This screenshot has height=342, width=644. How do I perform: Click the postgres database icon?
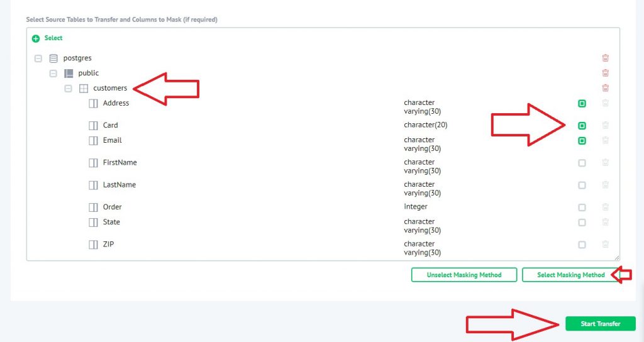pos(53,58)
